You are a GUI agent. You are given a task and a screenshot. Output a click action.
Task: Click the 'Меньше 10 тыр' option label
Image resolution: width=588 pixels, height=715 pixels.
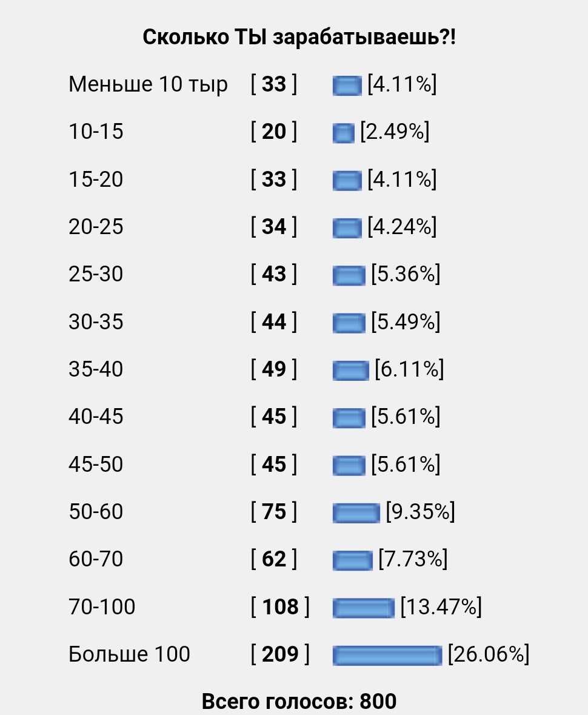point(148,84)
